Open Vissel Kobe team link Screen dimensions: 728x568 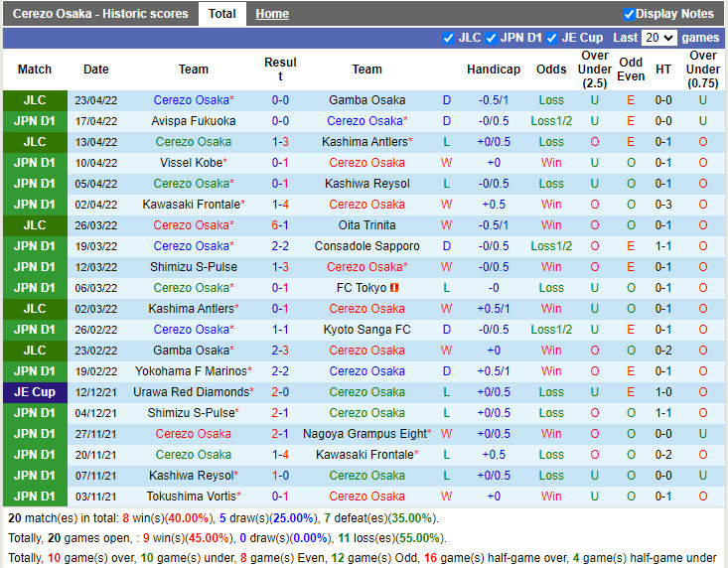tap(192, 163)
